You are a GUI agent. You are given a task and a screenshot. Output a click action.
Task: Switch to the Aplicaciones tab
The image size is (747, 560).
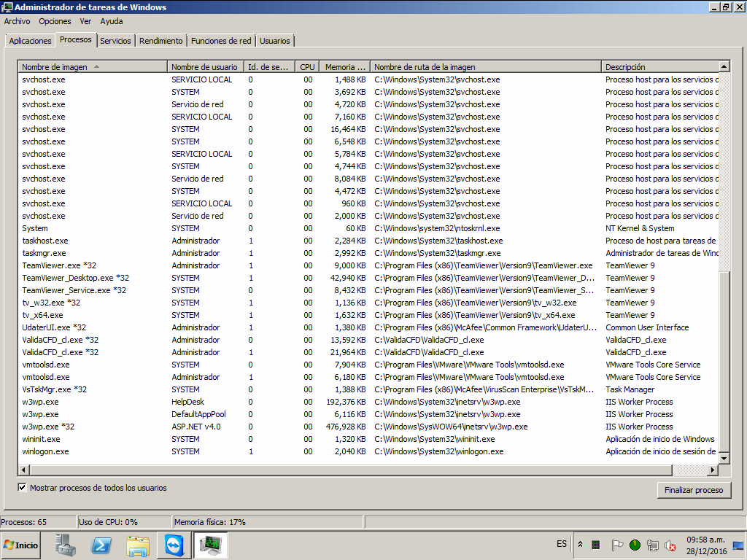tap(30, 41)
